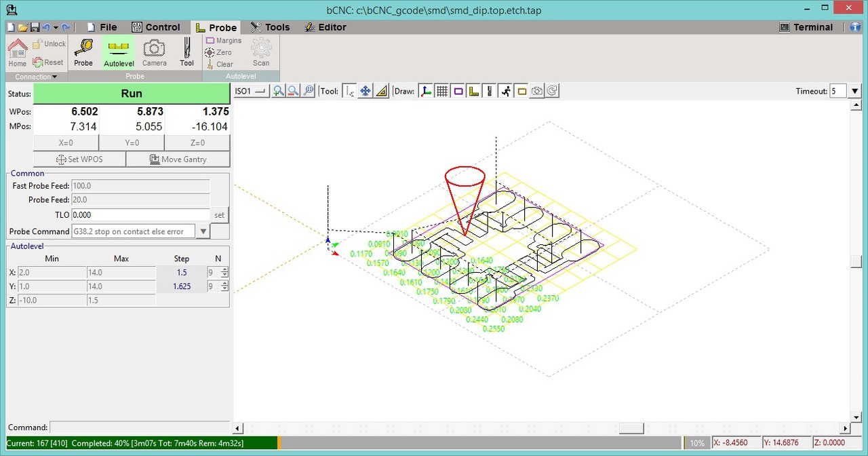
Task: Click the save file icon
Action: pyautogui.click(x=34, y=27)
